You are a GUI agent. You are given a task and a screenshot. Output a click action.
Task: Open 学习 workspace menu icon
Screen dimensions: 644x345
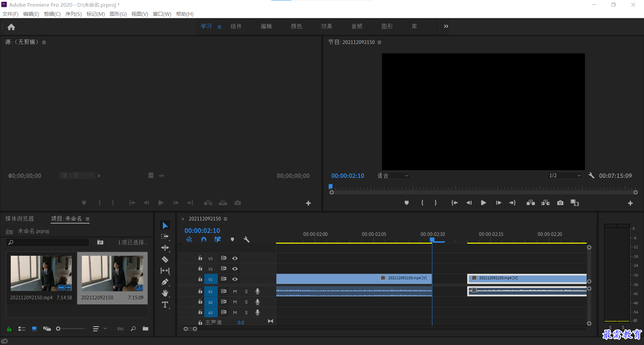[219, 27]
